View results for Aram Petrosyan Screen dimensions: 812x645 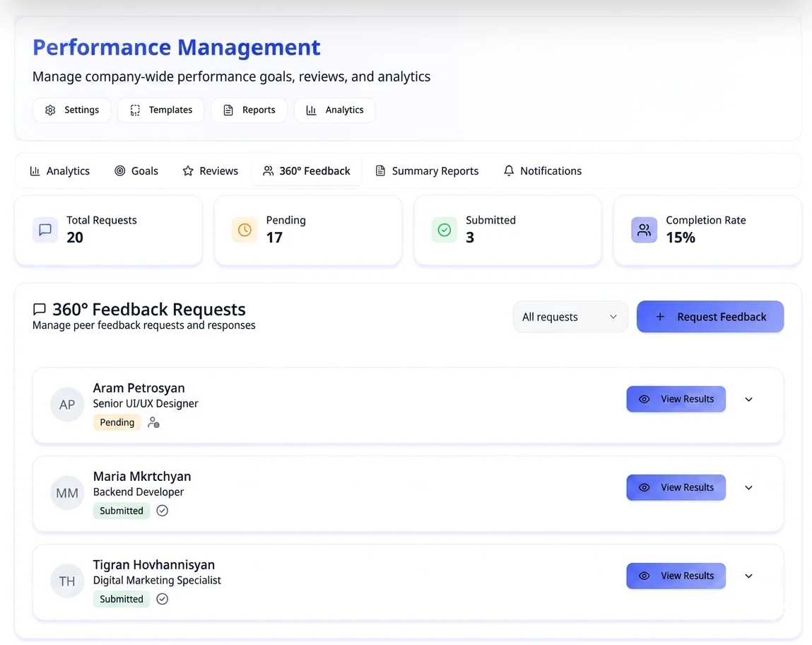pos(676,399)
